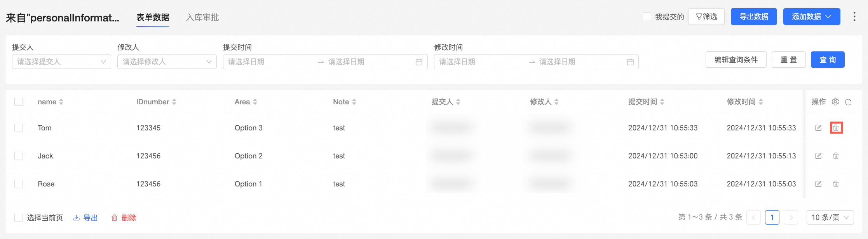Click bottom 导出 link
This screenshot has width=868, height=239.
point(85,218)
